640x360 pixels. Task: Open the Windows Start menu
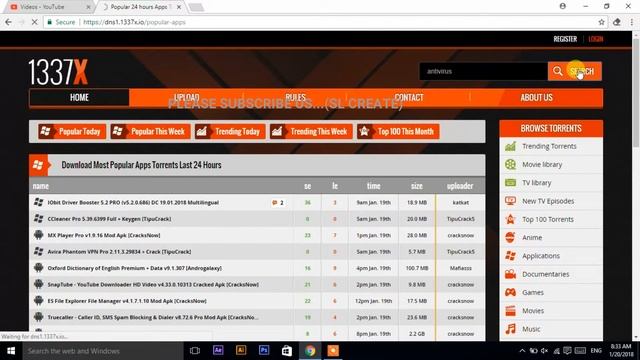[11, 351]
